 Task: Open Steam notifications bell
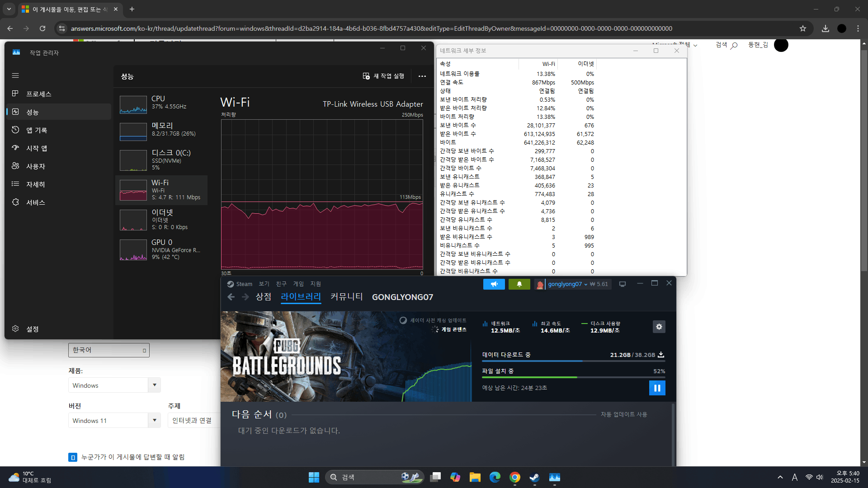tap(519, 284)
